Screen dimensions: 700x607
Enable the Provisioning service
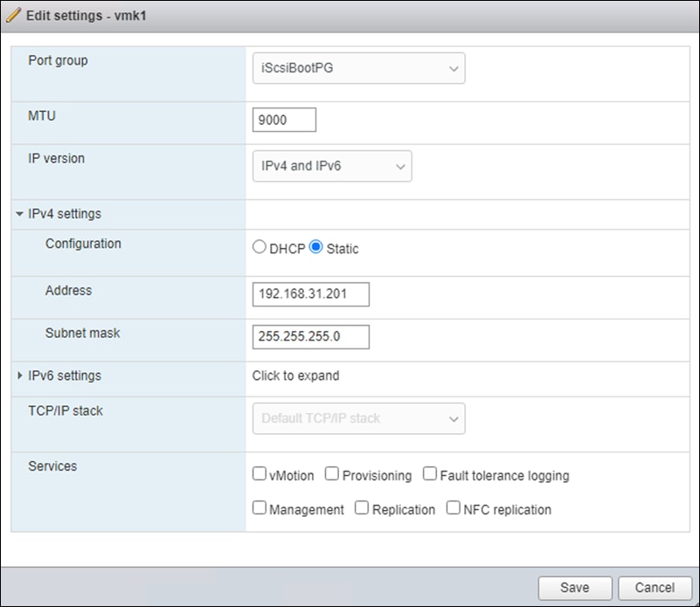(331, 473)
